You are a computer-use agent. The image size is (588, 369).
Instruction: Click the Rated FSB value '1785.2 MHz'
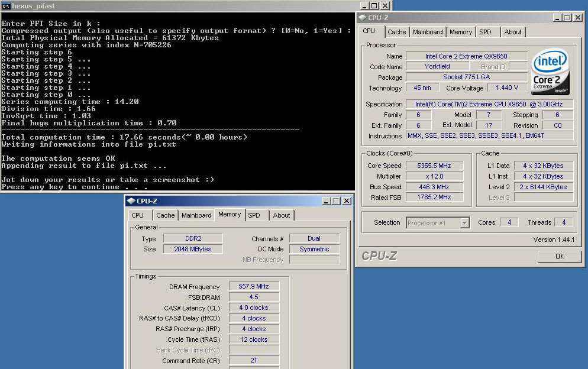[434, 198]
